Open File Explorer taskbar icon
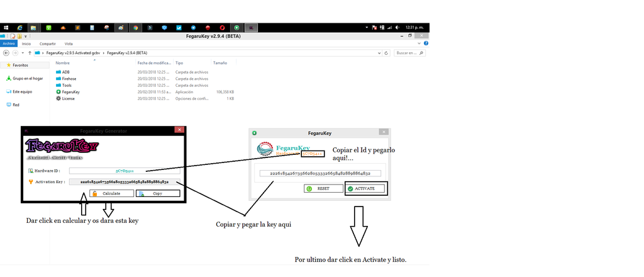The image size is (644, 277). (x=33, y=28)
